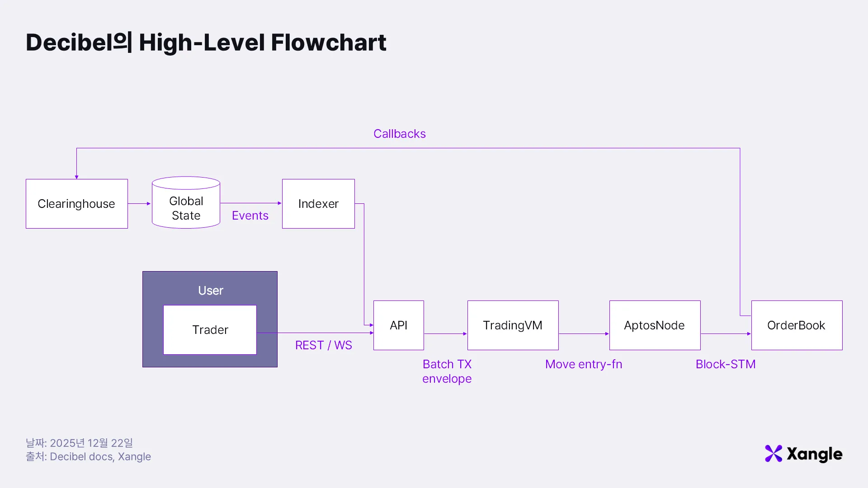The image size is (868, 488).
Task: Select the Events connector label
Action: click(x=250, y=216)
